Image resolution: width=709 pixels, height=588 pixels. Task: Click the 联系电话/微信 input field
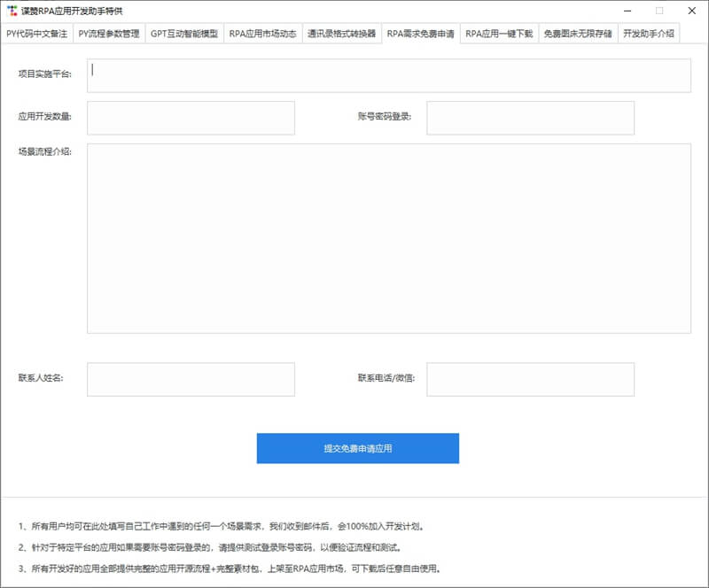(x=530, y=379)
